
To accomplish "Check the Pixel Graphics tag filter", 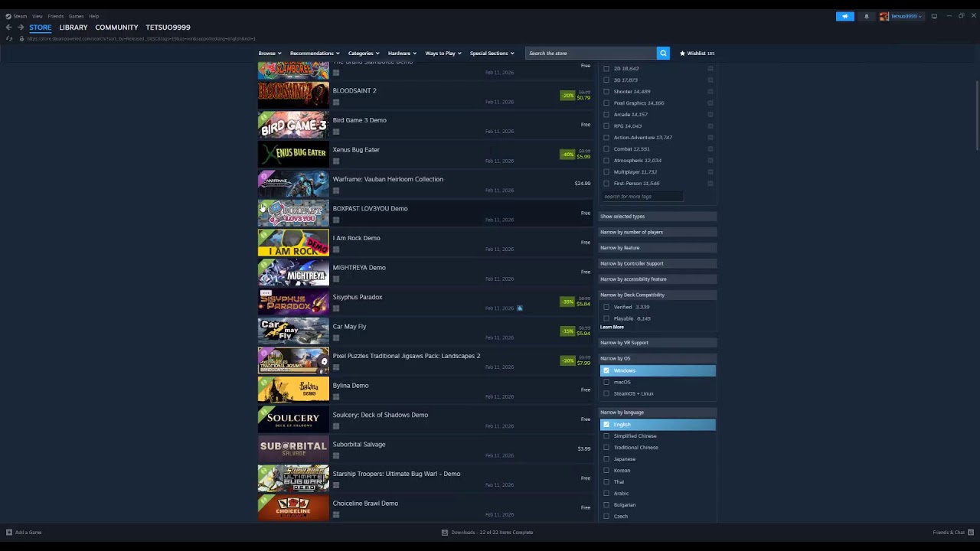I will 606,103.
